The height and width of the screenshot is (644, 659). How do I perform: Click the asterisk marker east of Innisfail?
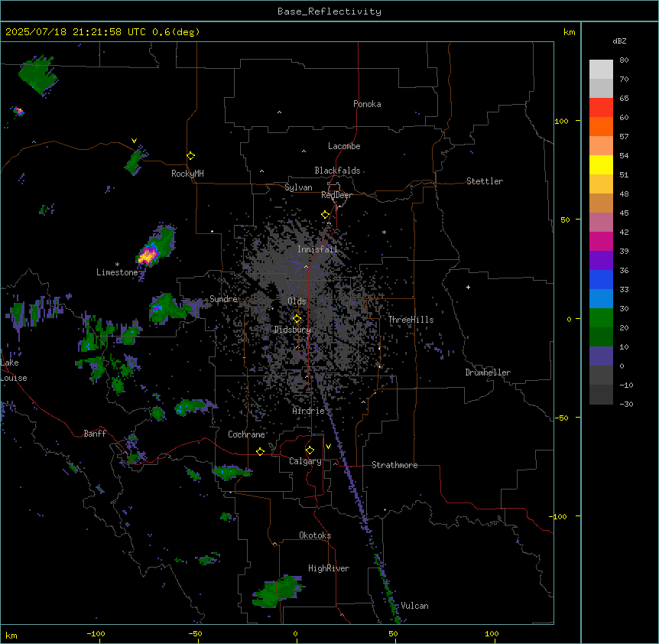(384, 233)
